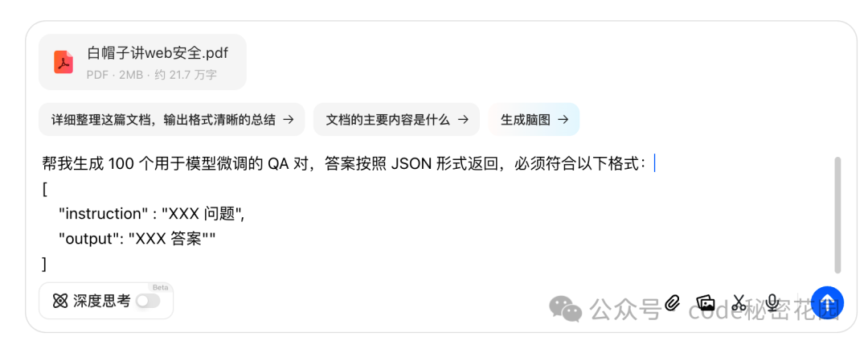Click the atom icon beside 深度思考

59,302
